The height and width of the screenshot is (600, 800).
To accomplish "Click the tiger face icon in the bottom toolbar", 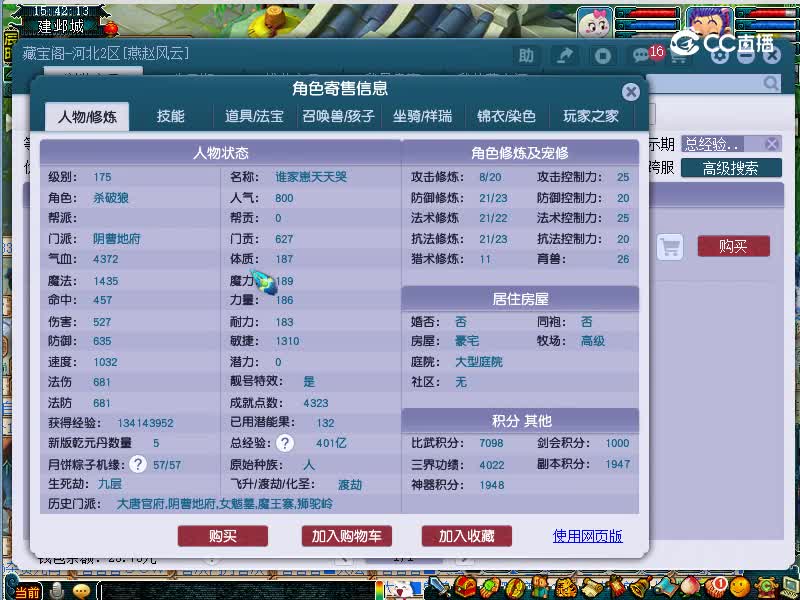I will tap(566, 587).
